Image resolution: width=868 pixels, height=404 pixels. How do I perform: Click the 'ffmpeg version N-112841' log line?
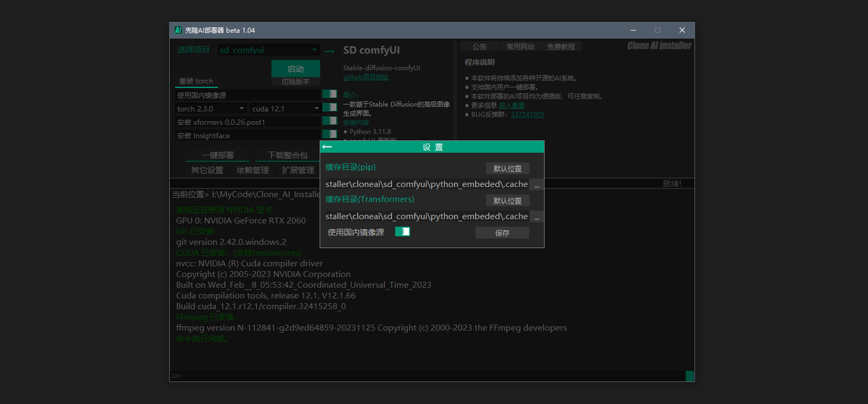click(x=372, y=328)
